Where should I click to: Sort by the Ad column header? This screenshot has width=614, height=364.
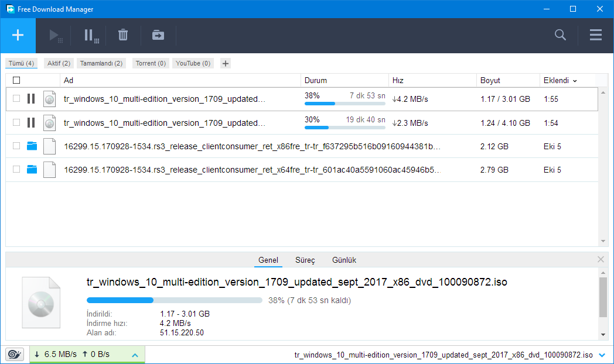click(180, 80)
